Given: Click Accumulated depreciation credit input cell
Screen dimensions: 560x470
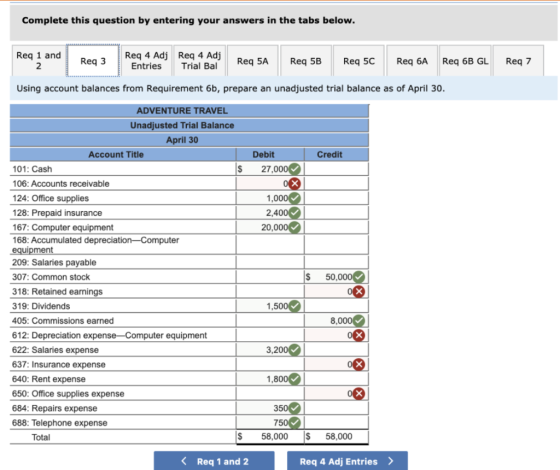Looking at the screenshot, I should point(336,245).
